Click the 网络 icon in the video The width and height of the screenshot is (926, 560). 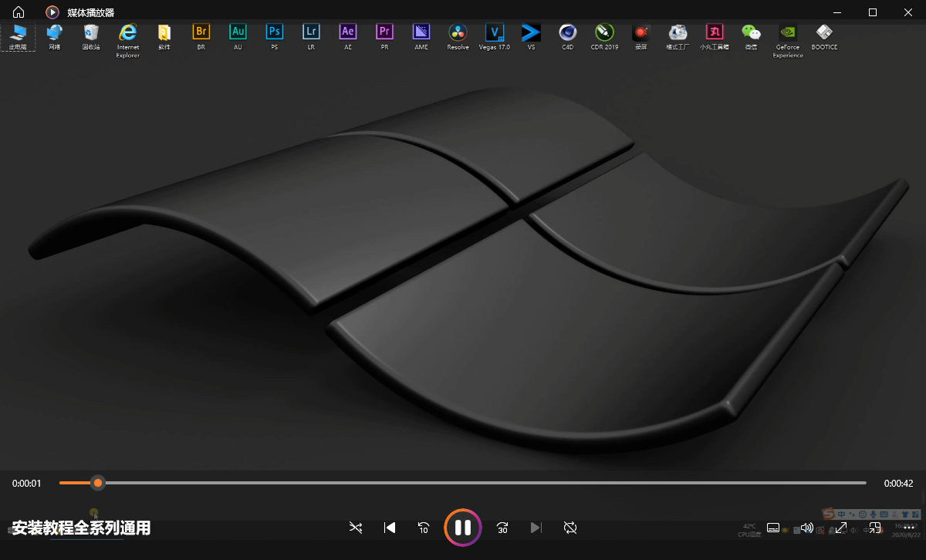tap(54, 37)
